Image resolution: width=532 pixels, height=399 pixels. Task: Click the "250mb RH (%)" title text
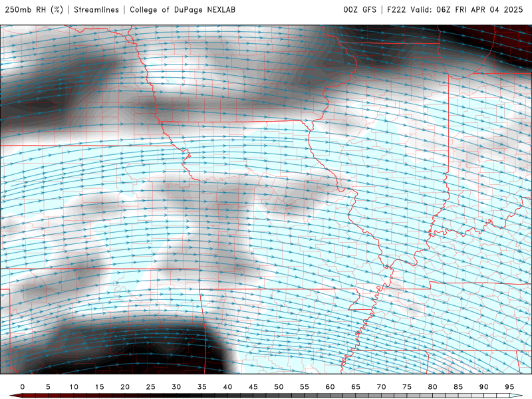click(34, 10)
